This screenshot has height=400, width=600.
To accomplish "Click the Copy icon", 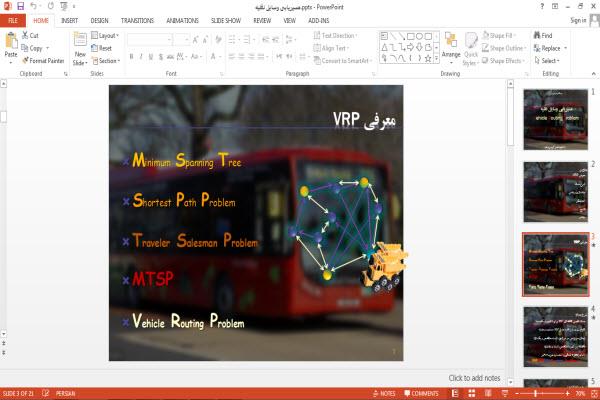I will point(25,48).
